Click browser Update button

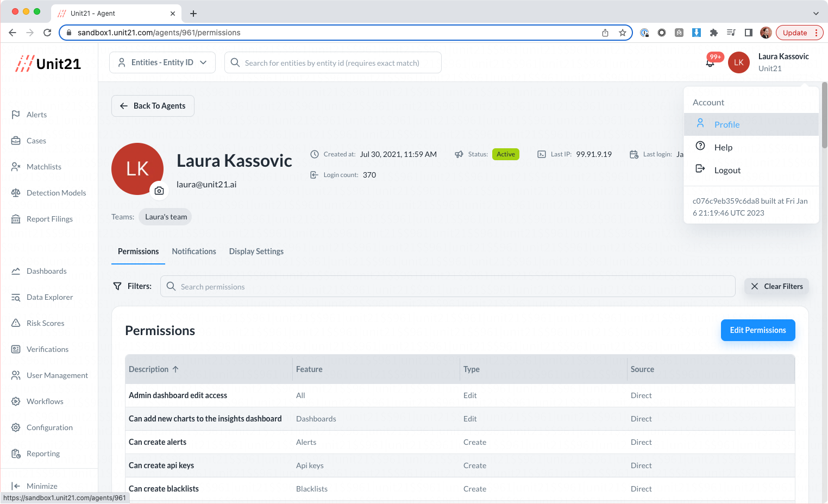click(795, 33)
